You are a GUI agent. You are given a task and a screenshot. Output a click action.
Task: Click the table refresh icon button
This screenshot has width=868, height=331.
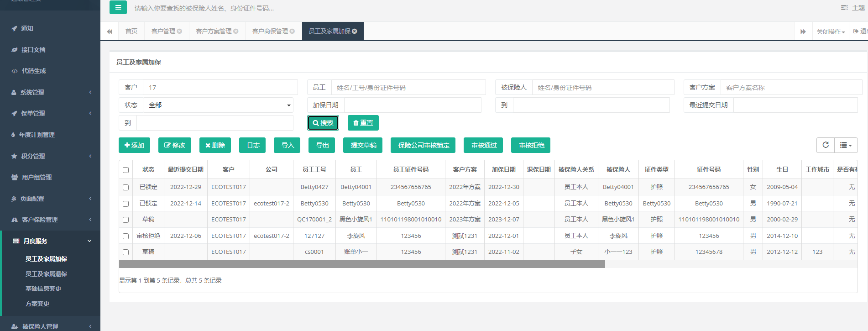pos(826,145)
